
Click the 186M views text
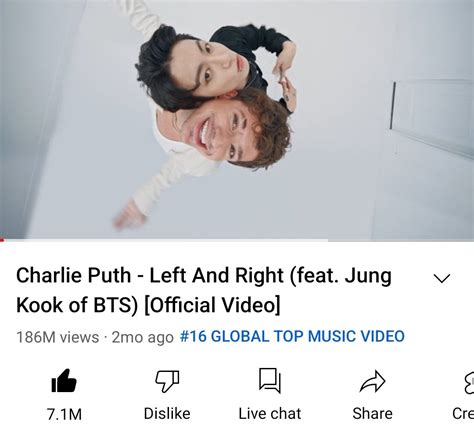(58, 337)
